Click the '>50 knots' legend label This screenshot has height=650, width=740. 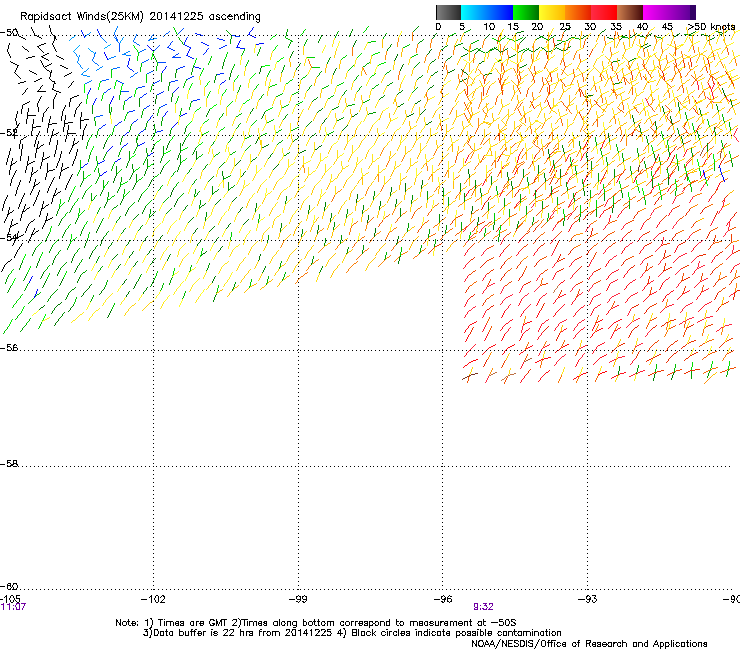(x=711, y=26)
